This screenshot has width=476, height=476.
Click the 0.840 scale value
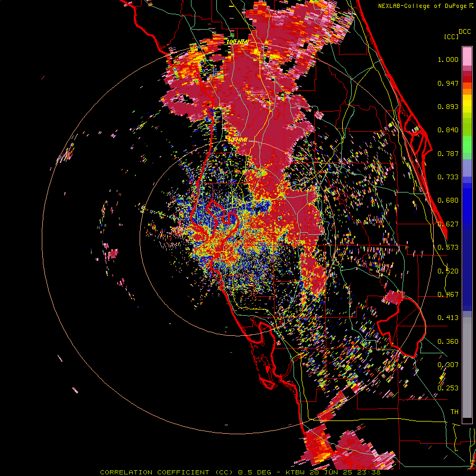click(448, 130)
